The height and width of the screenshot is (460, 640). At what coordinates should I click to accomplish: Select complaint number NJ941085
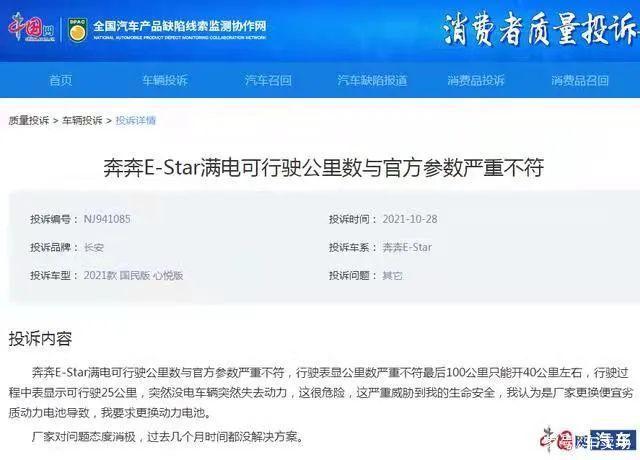tap(107, 219)
